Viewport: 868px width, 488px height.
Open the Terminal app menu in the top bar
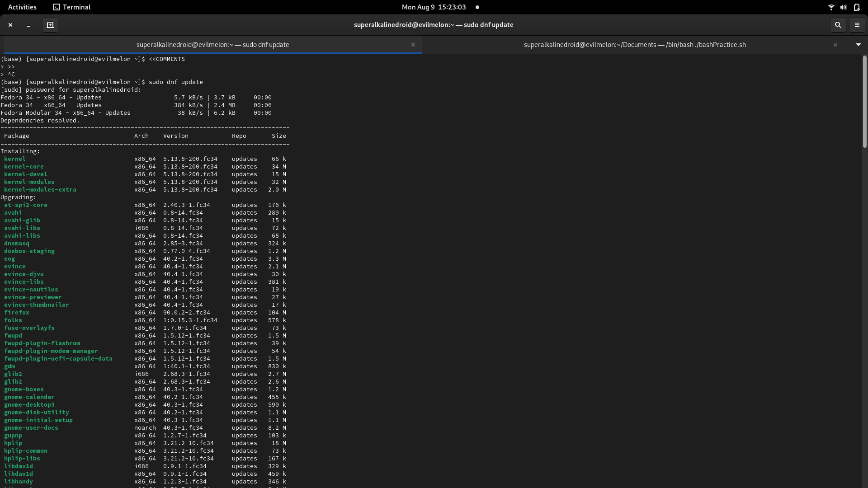point(72,7)
